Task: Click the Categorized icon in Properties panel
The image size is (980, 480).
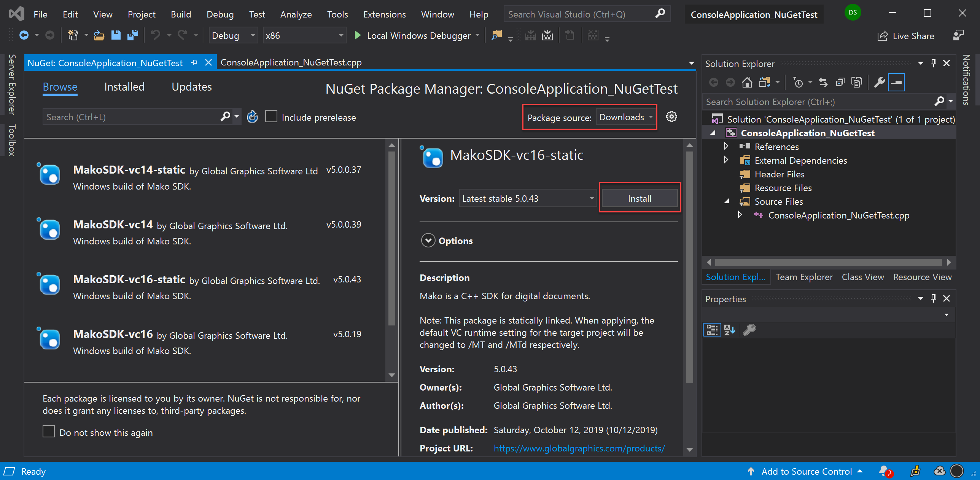Action: [x=711, y=330]
